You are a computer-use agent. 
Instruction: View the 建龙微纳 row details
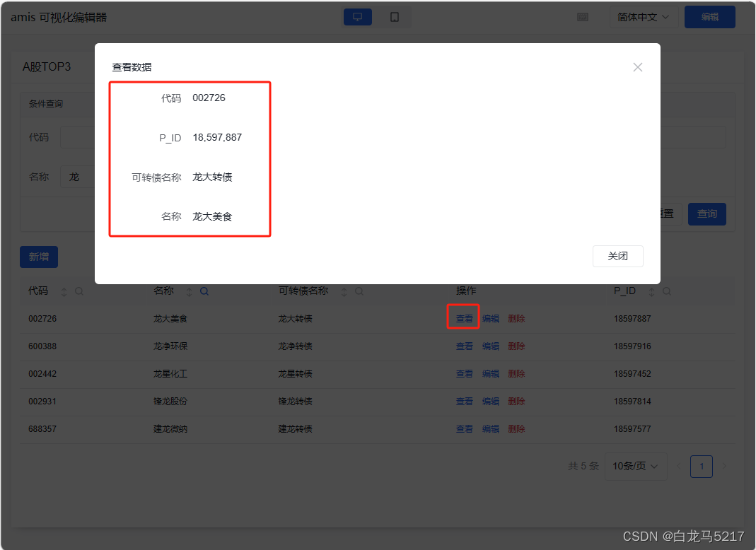coord(465,428)
